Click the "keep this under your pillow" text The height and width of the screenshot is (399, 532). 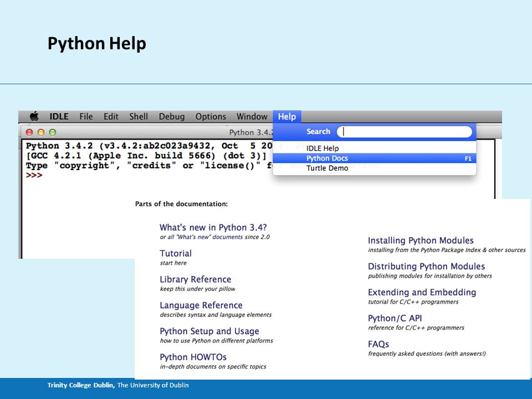tap(197, 289)
